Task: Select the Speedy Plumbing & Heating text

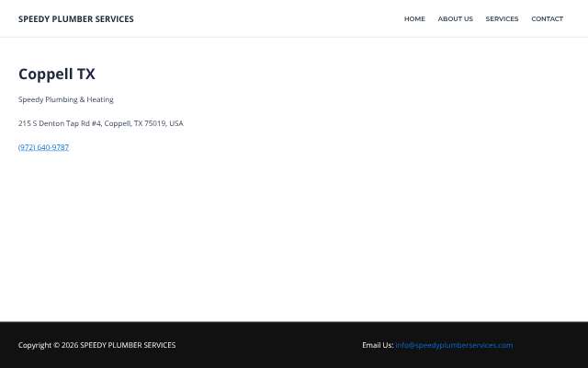Action: click(65, 99)
